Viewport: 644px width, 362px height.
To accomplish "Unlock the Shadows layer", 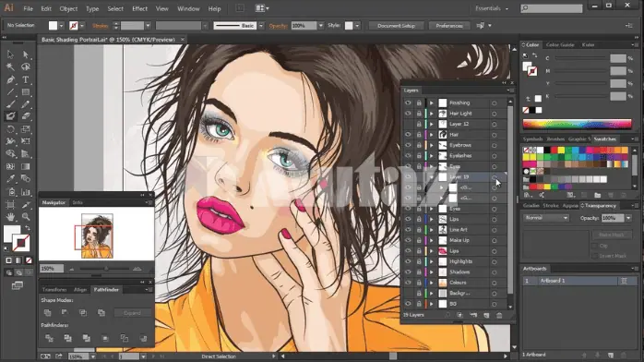I will 419,272.
